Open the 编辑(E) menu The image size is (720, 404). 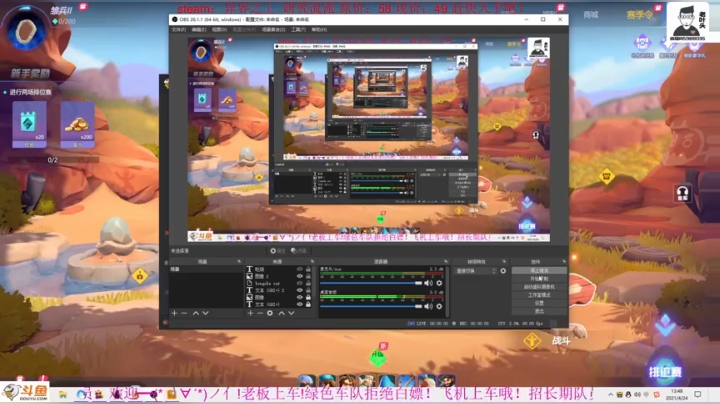(199, 30)
